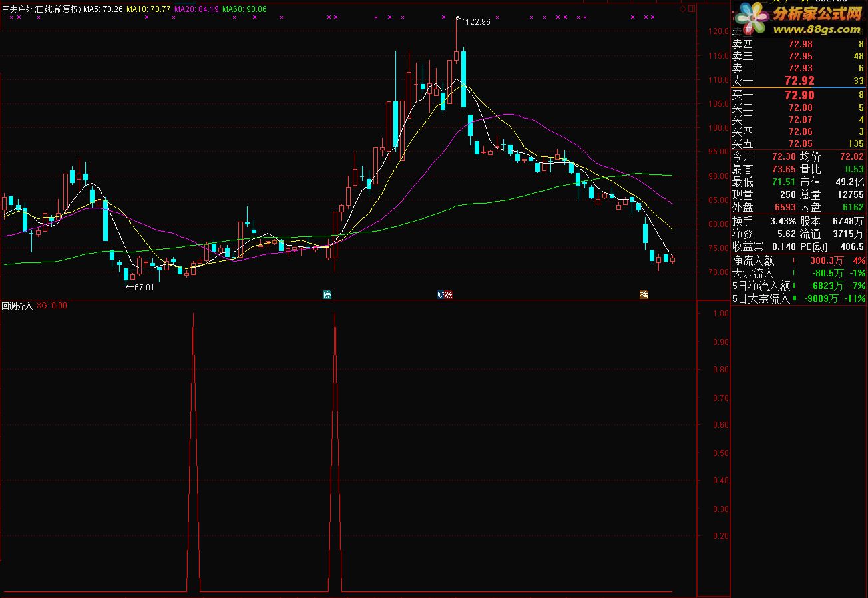Click the 净资 value 5.62
868x598 pixels.
pyautogui.click(x=787, y=234)
